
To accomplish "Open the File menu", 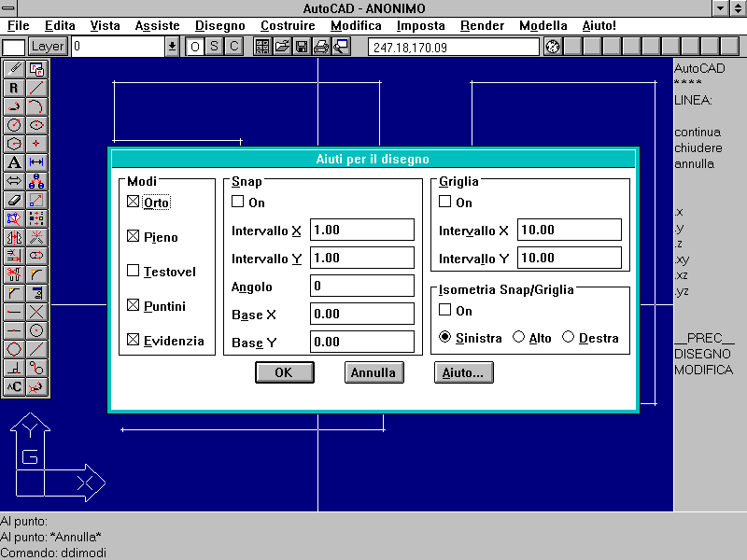I will pyautogui.click(x=19, y=25).
